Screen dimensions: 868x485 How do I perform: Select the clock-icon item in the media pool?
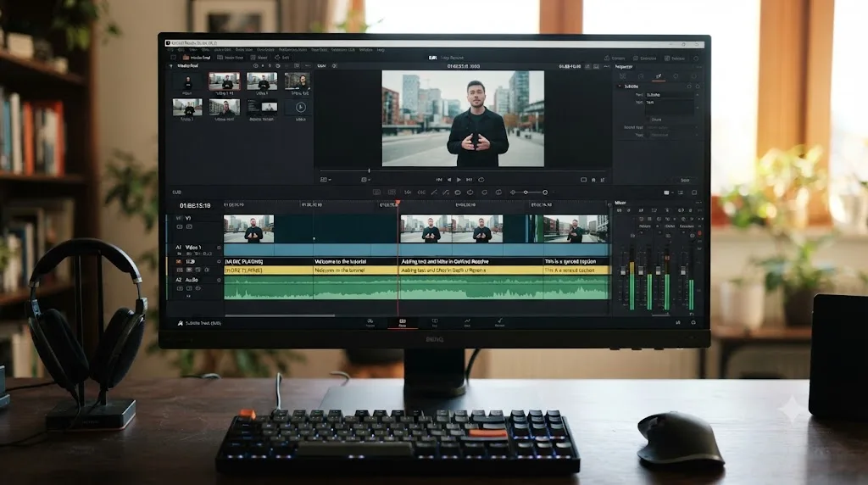[301, 107]
